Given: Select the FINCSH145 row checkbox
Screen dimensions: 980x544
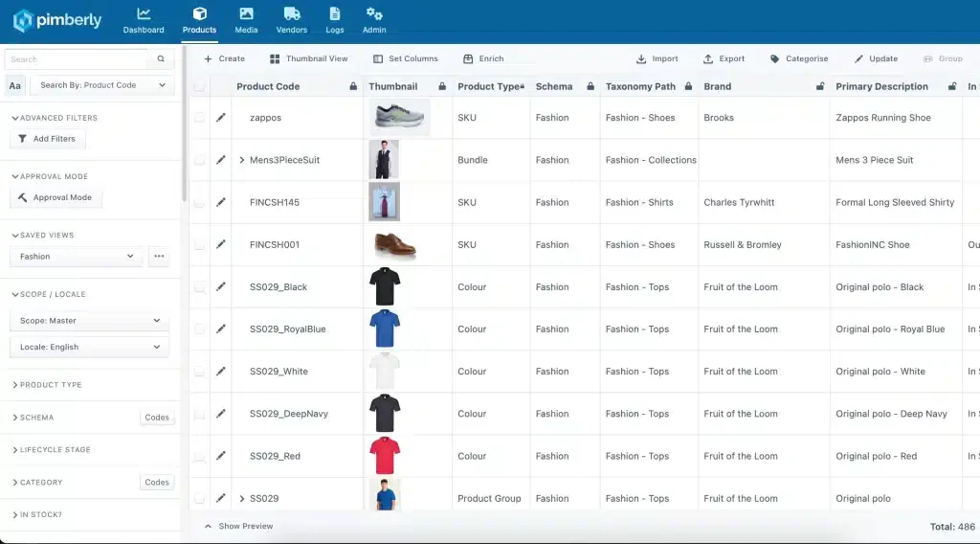Looking at the screenshot, I should coord(199,203).
